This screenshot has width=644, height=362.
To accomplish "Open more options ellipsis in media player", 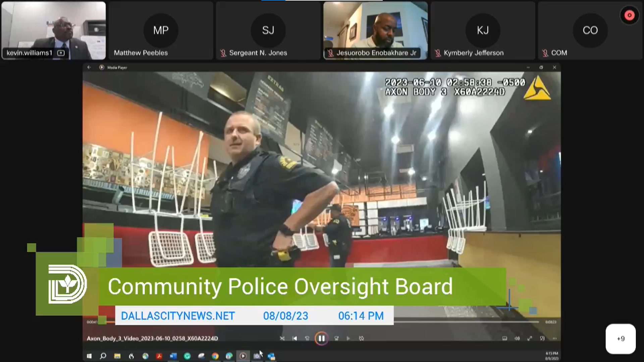I will [554, 338].
